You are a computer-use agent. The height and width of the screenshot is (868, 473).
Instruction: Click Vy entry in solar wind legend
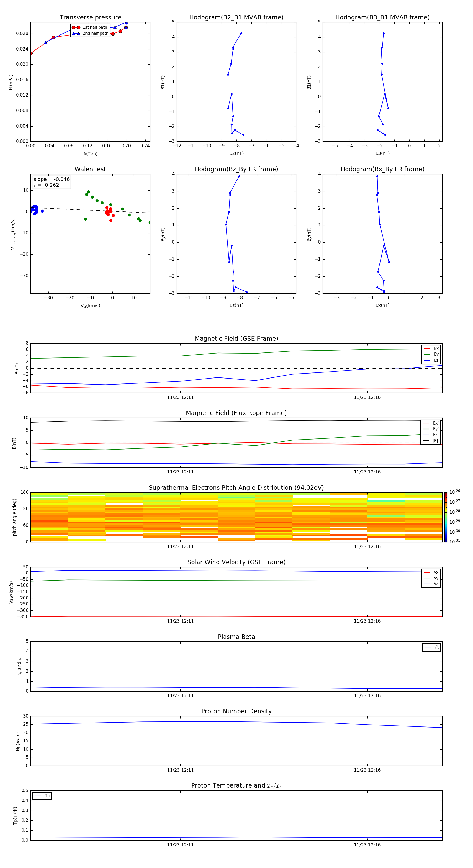[431, 578]
